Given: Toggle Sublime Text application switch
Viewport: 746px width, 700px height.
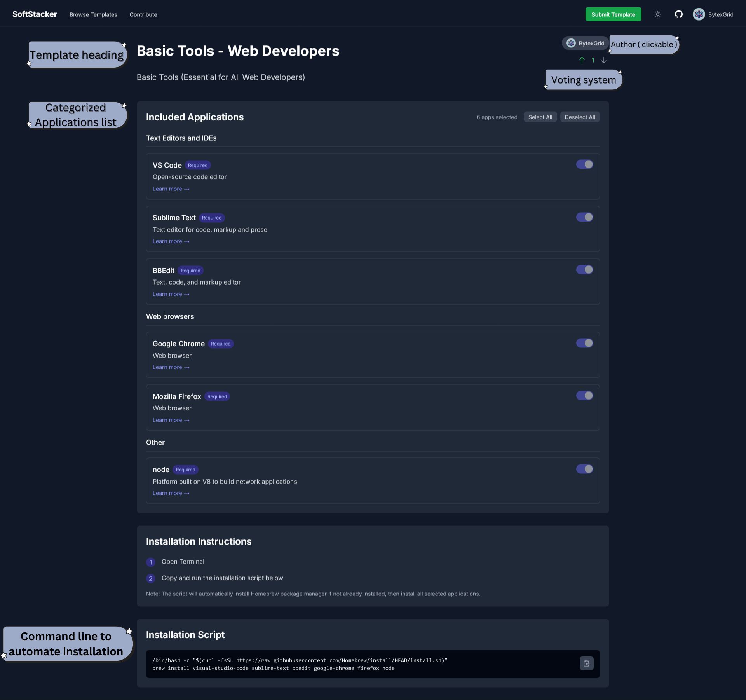Looking at the screenshot, I should coord(584,217).
